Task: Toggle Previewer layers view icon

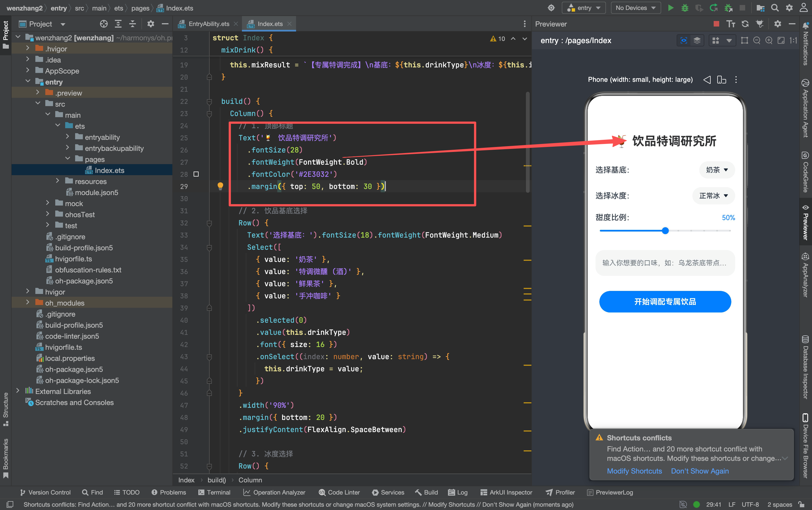Action: [697, 41]
